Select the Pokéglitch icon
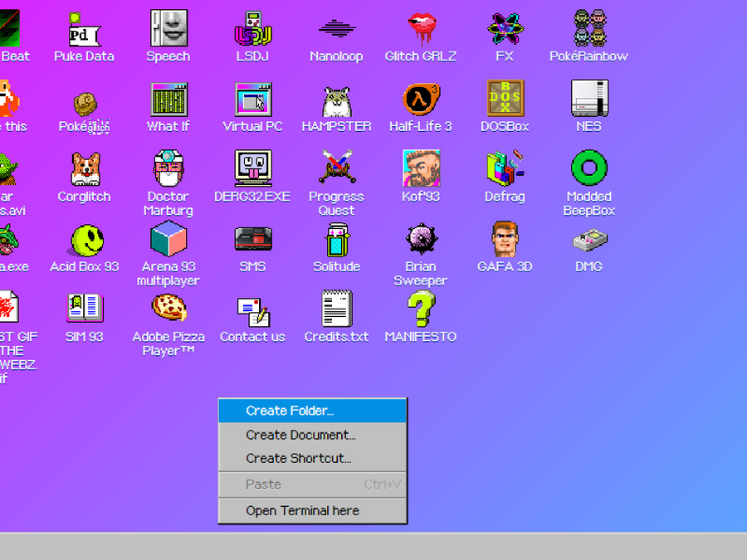Viewport: 747px width, 560px height. pyautogui.click(x=85, y=104)
